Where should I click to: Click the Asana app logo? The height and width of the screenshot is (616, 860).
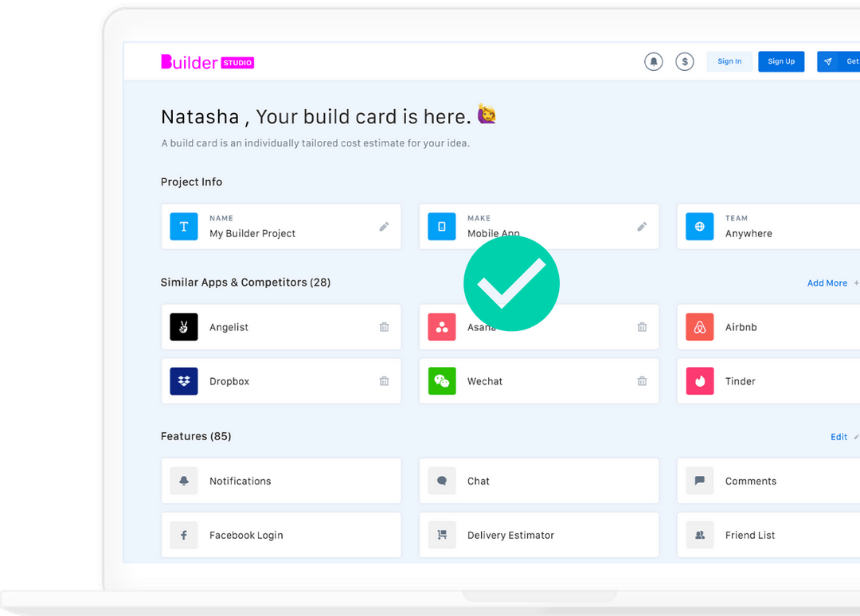[441, 326]
